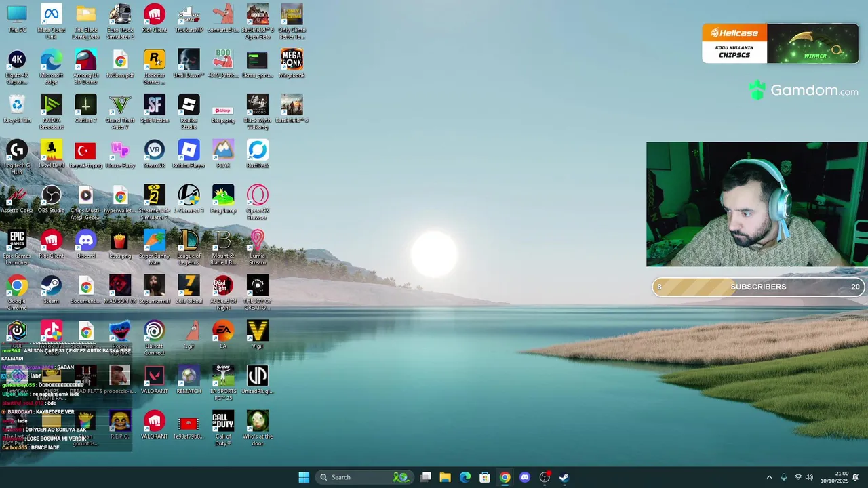Launch Ubisoft Connect from the desktop

click(x=155, y=338)
